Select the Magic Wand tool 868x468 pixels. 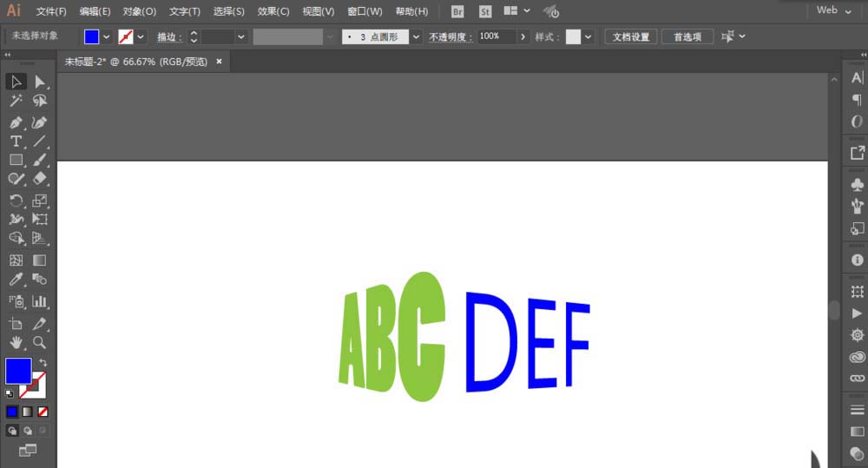point(16,101)
